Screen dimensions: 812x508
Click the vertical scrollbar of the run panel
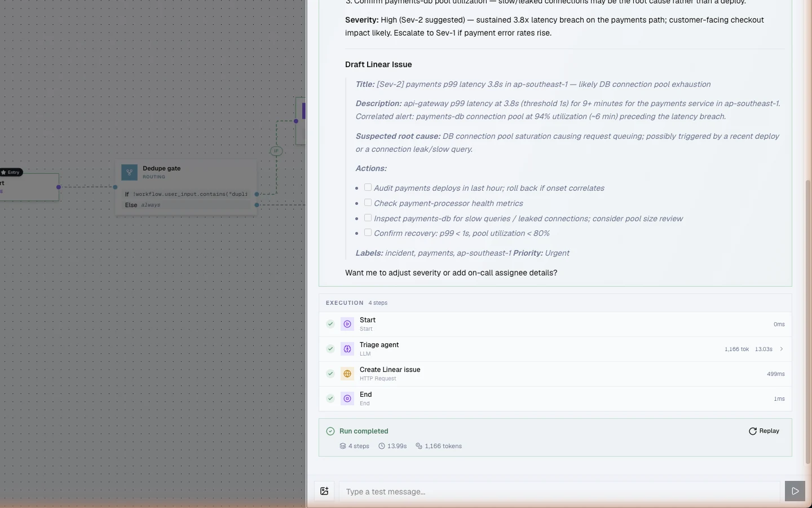tap(808, 322)
